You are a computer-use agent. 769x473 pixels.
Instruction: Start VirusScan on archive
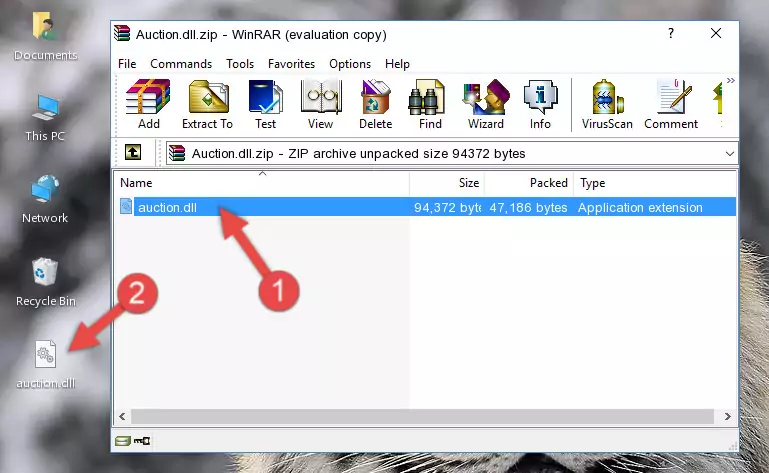[x=607, y=104]
